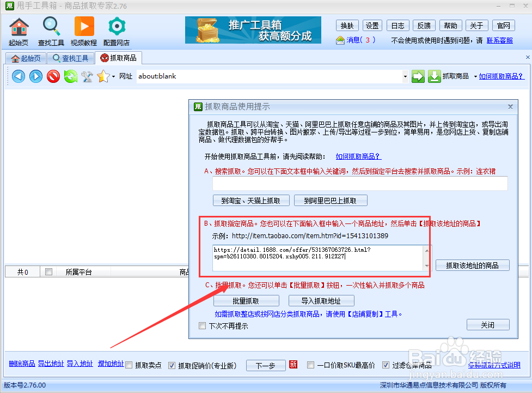Toggle select-all checkbox in the table header
This screenshot has height=393, width=532.
click(49, 272)
